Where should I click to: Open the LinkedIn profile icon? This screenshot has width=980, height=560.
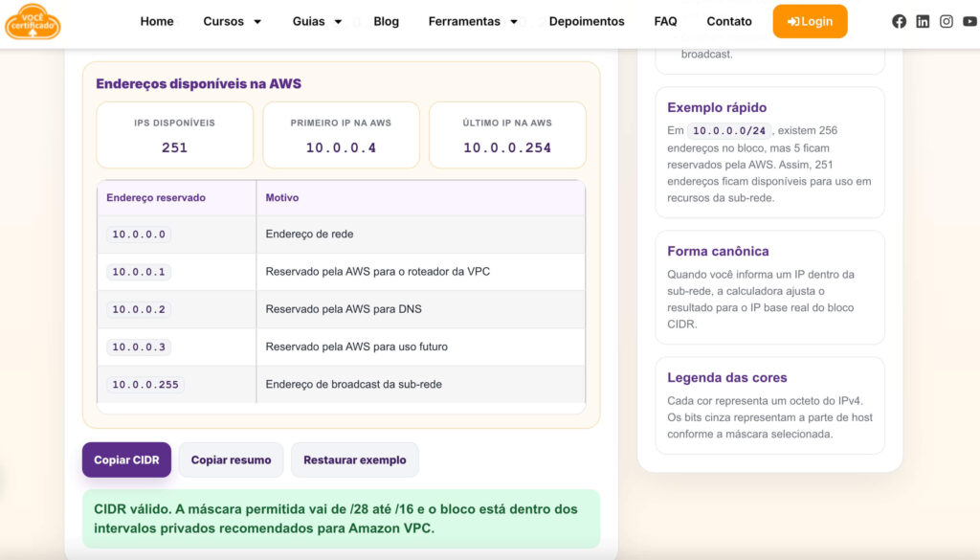(x=923, y=21)
